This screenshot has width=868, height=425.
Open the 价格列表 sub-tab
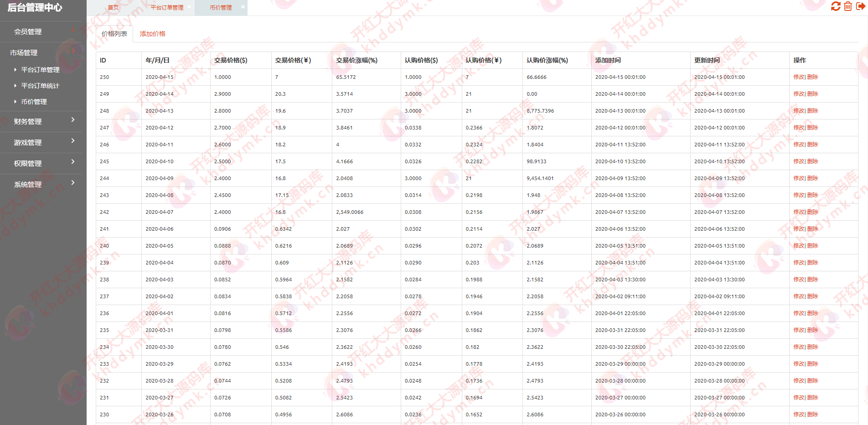pos(114,34)
